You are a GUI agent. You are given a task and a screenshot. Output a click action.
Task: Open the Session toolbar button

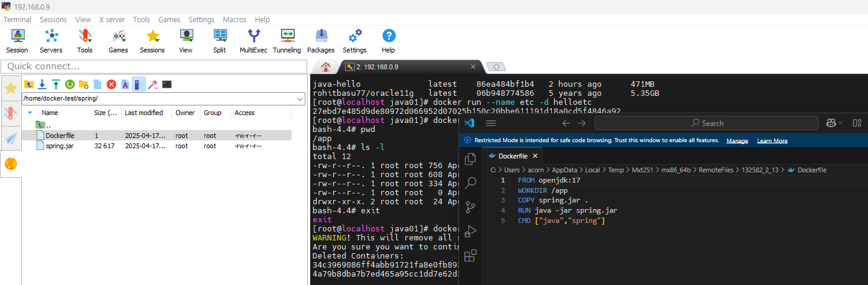tap(17, 41)
